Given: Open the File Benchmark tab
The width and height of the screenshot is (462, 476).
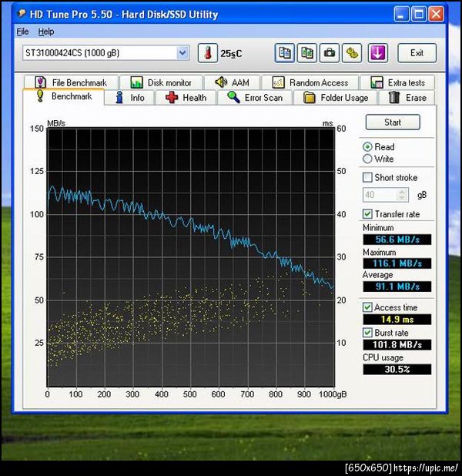Looking at the screenshot, I should coord(71,82).
